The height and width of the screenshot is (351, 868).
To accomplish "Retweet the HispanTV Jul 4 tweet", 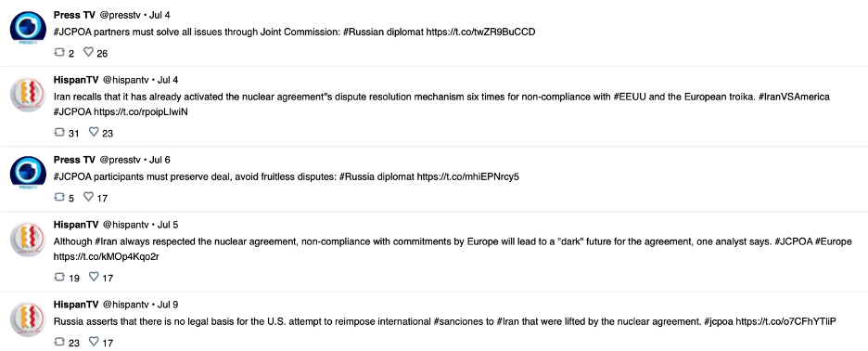I will pos(59,132).
